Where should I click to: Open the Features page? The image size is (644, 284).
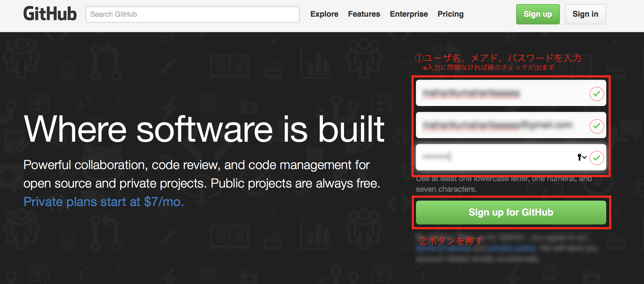tap(364, 14)
